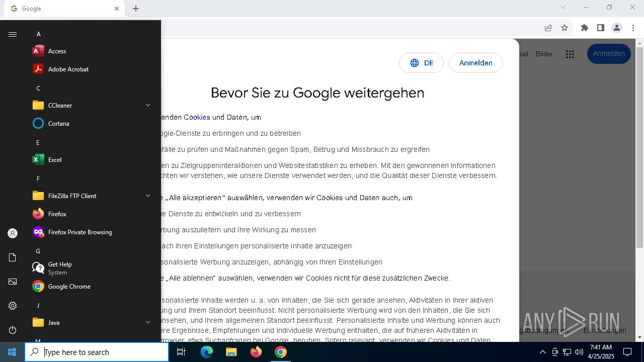Open Excel from Start menu
The image size is (644, 362).
(x=93, y=160)
